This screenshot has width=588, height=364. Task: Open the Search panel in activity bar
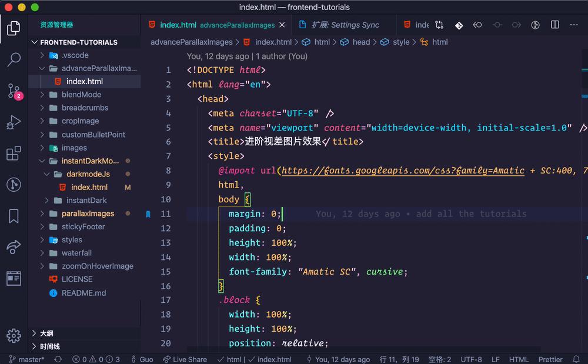(14, 59)
